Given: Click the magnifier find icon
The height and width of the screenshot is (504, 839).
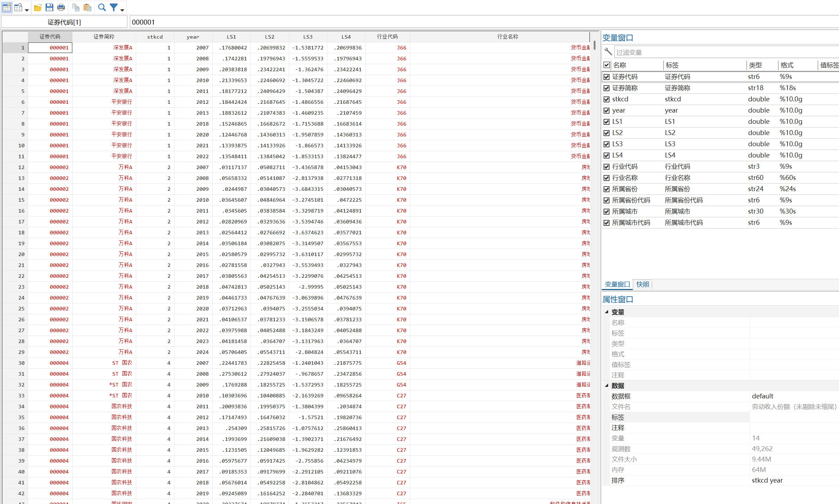Looking at the screenshot, I should (102, 7).
